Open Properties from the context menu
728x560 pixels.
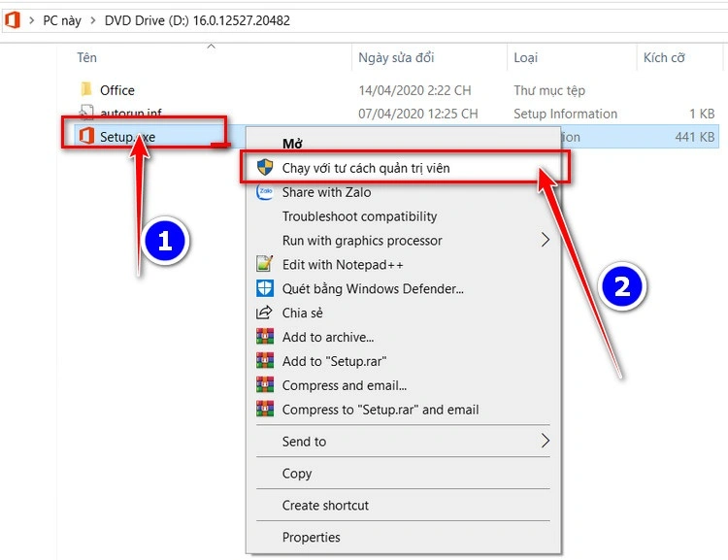tap(311, 537)
